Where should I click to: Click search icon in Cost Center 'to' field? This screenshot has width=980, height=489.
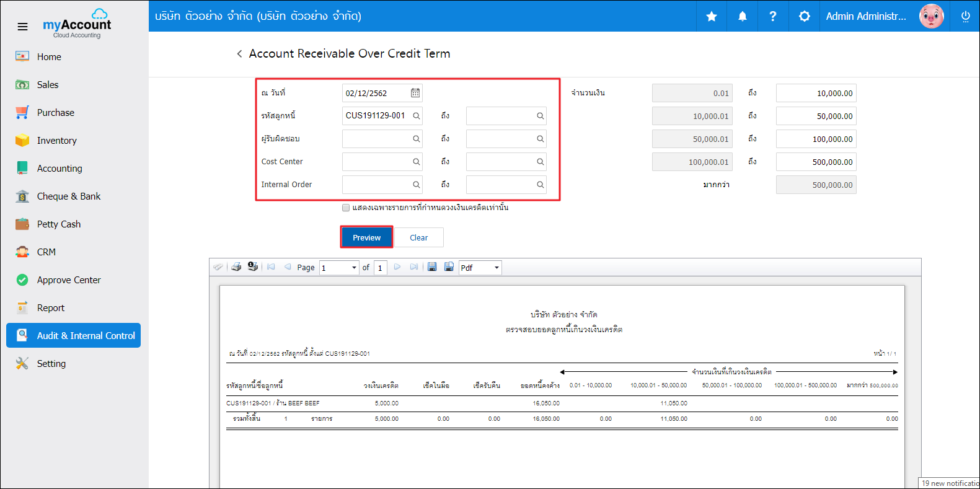pyautogui.click(x=541, y=162)
